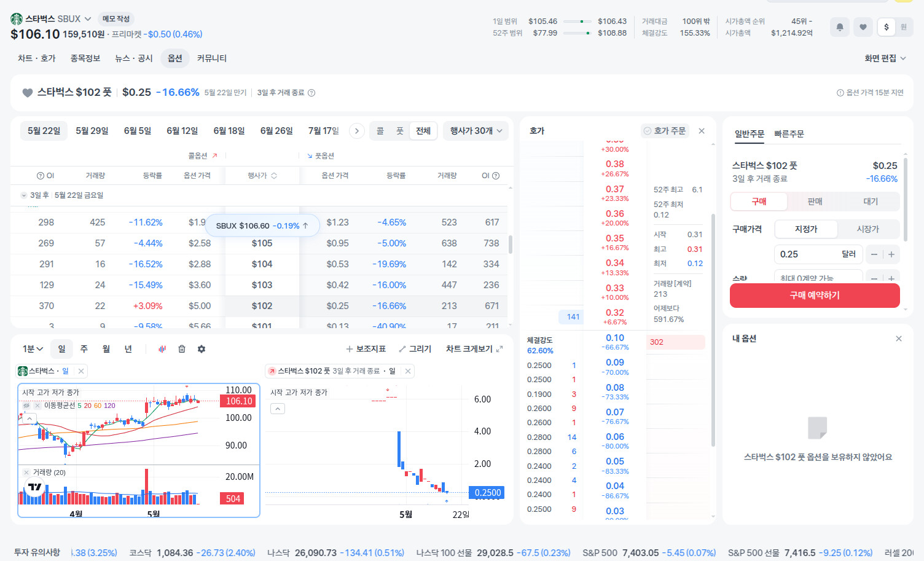Image resolution: width=924 pixels, height=561 pixels.
Task: Set chart period to 월
Action: (106, 349)
